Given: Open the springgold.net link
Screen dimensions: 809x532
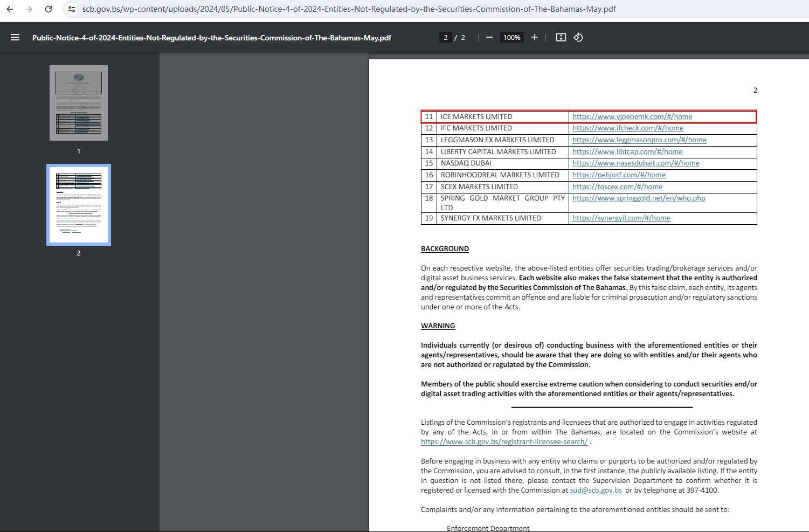Looking at the screenshot, I should point(638,198).
